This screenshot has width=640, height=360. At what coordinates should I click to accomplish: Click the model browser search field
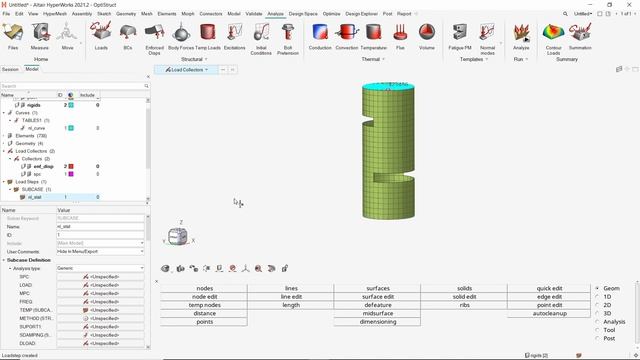click(x=75, y=86)
